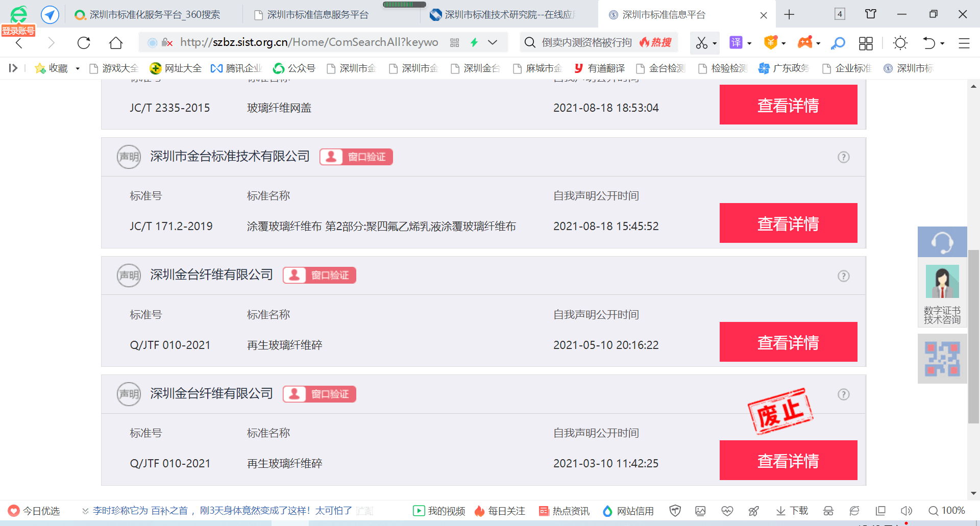Expand 收藏 favorites dropdown arrow
980x526 pixels.
(x=78, y=68)
